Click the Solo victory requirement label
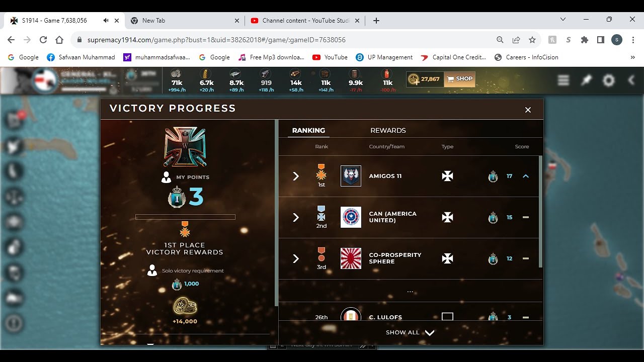Screen dimensions: 644x362 [193, 270]
